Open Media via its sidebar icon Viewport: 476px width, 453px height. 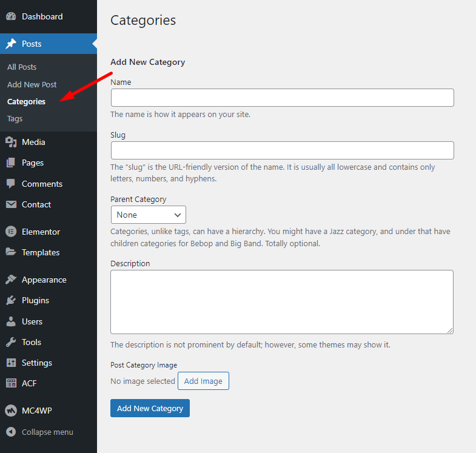coord(11,142)
